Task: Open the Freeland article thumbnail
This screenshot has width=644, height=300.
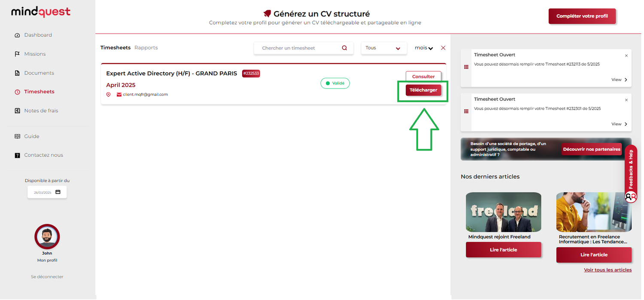Action: point(504,212)
